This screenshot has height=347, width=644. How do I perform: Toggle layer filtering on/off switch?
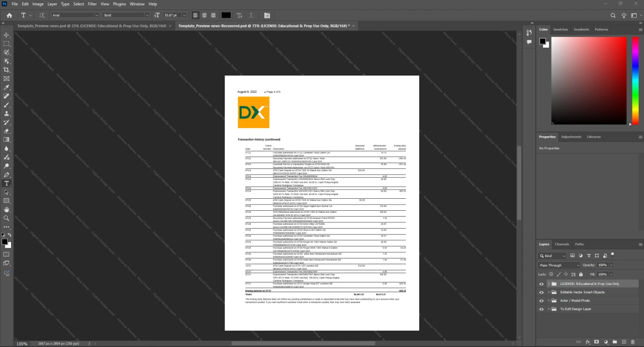coord(612,255)
